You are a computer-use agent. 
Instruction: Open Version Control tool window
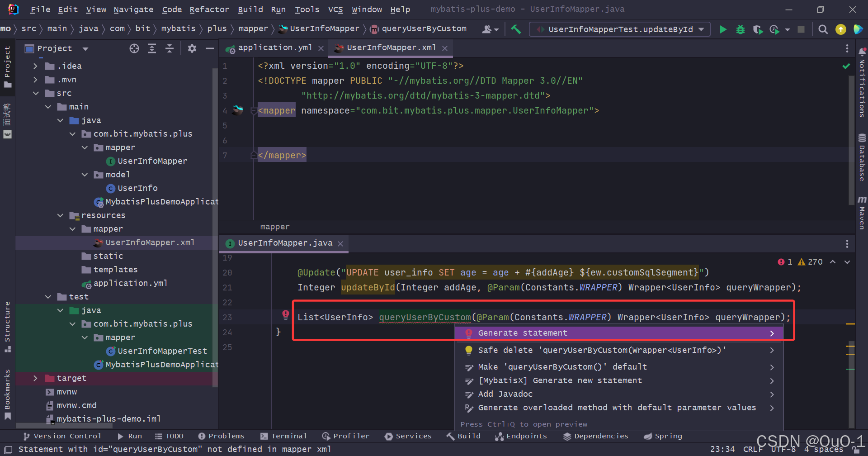[x=62, y=436]
